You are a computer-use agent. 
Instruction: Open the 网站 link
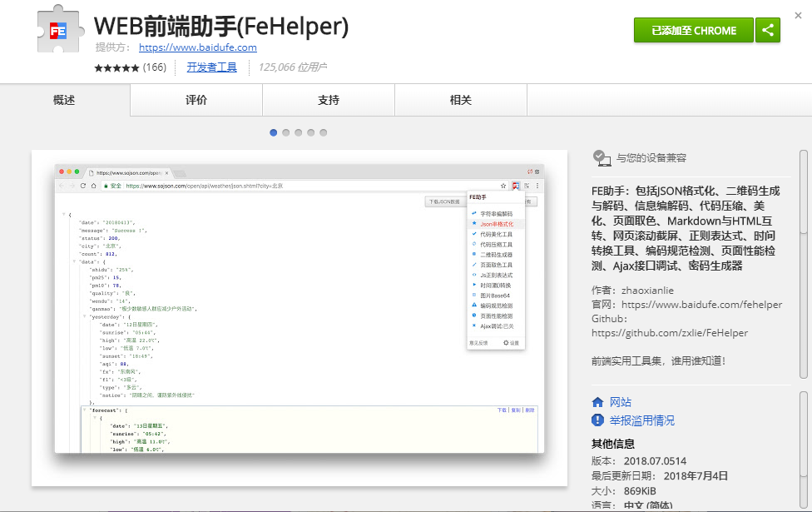click(621, 402)
